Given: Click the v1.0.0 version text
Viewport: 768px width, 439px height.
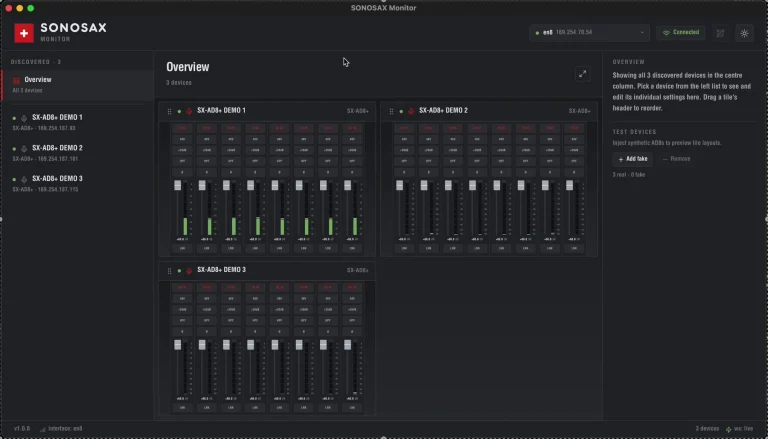Looking at the screenshot, I should coord(22,429).
